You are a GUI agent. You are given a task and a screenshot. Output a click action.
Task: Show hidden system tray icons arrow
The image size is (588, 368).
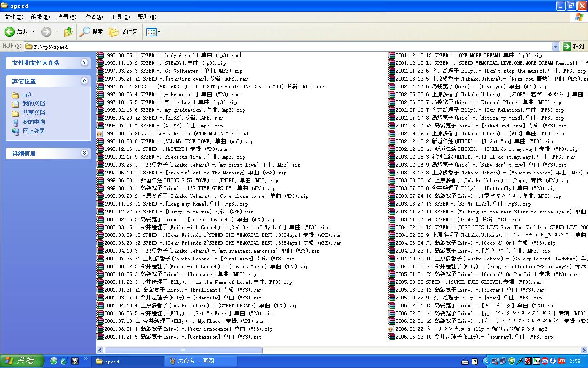pyautogui.click(x=486, y=362)
